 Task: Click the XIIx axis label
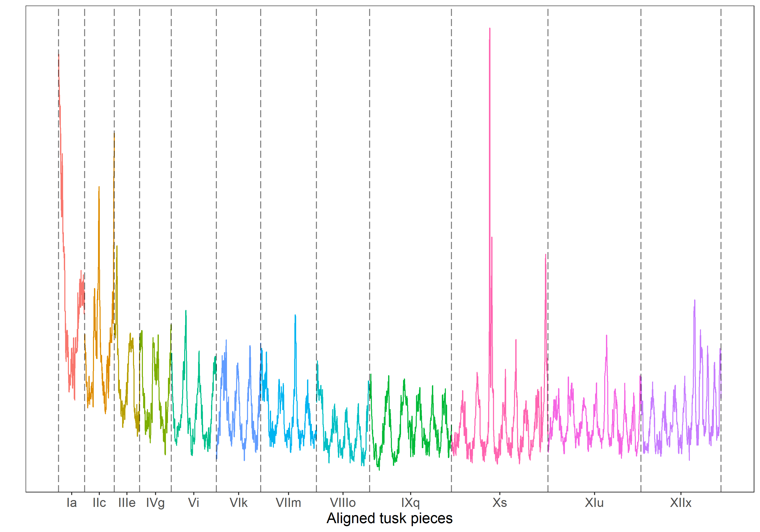click(x=680, y=503)
